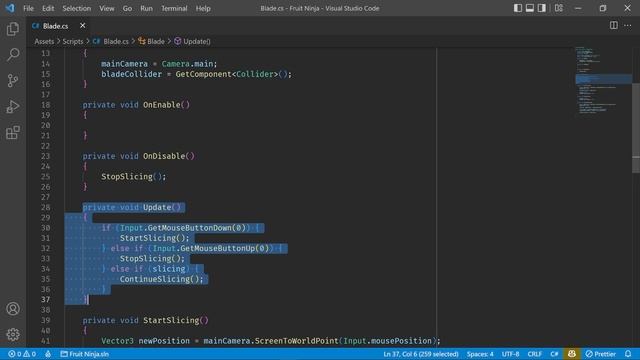Toggle the secondary side bar layout icon

pyautogui.click(x=542, y=8)
